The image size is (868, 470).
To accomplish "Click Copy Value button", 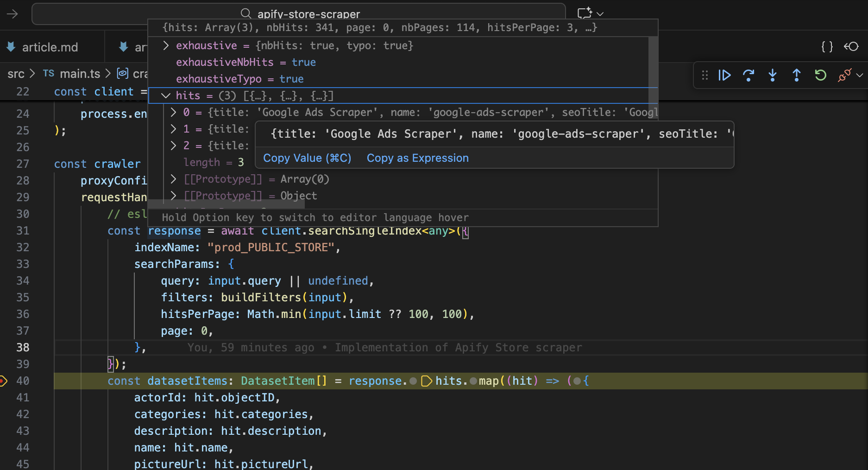I will 307,158.
